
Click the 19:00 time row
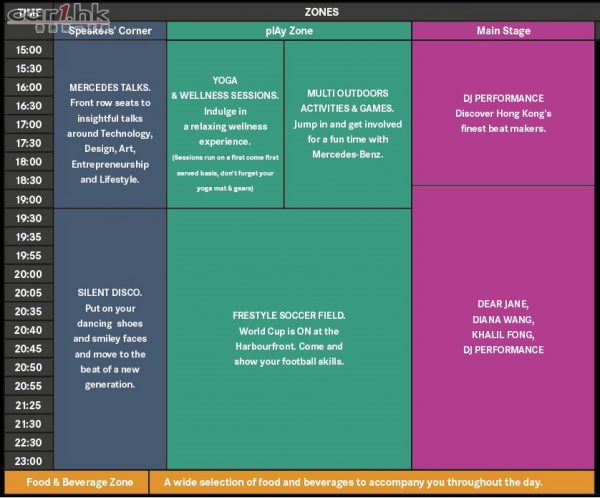(x=29, y=199)
